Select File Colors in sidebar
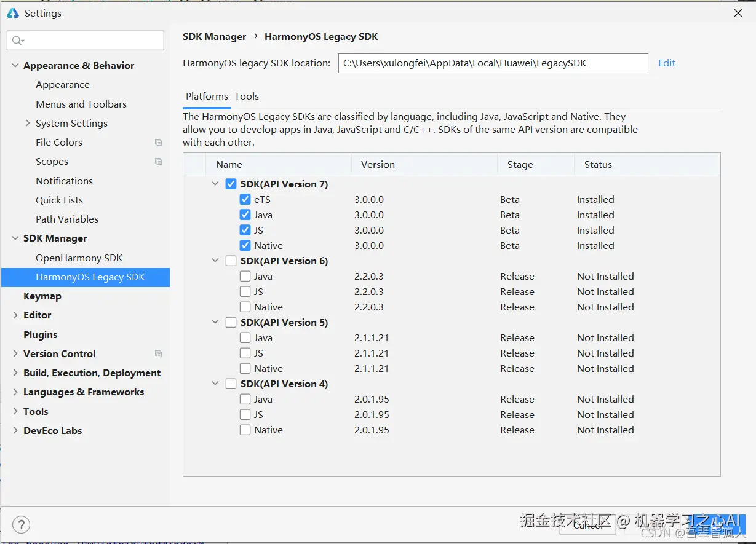The width and height of the screenshot is (756, 544). 59,142
